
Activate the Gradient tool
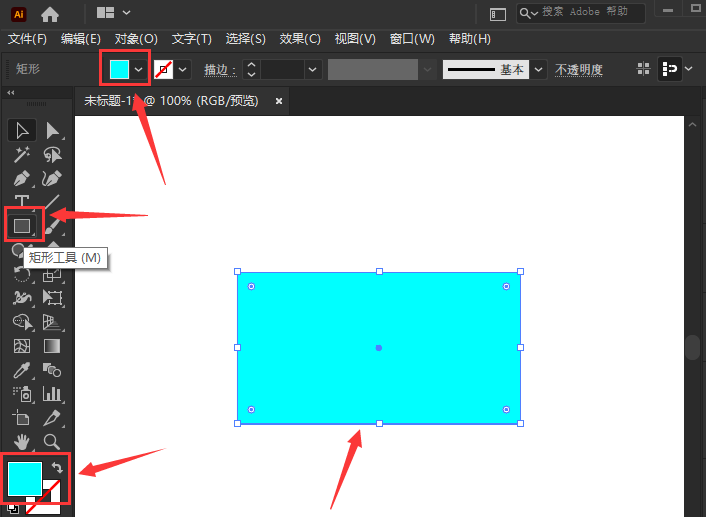pyautogui.click(x=52, y=346)
